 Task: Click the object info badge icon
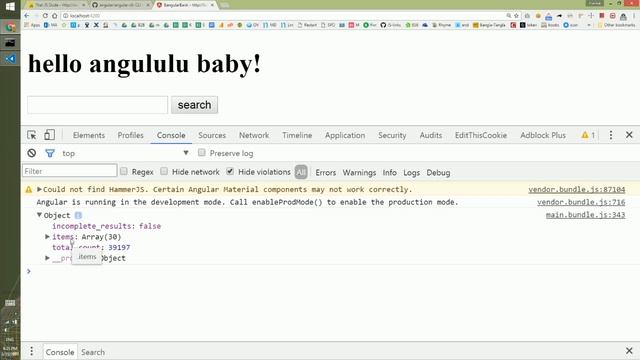click(78, 215)
